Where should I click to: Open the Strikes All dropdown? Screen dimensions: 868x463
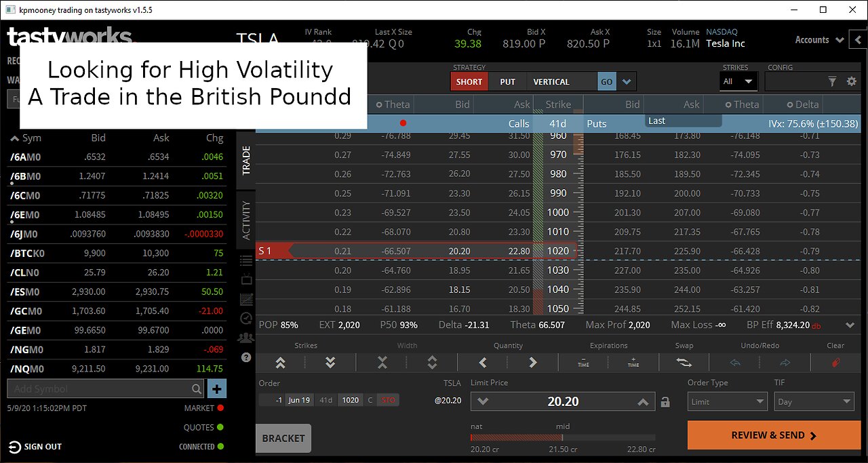738,81
